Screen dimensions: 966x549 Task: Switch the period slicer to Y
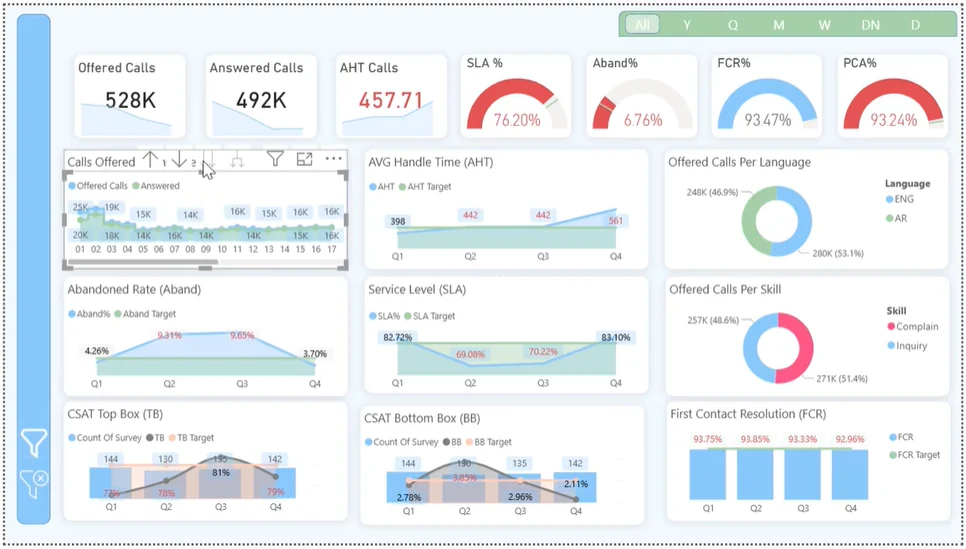(687, 25)
